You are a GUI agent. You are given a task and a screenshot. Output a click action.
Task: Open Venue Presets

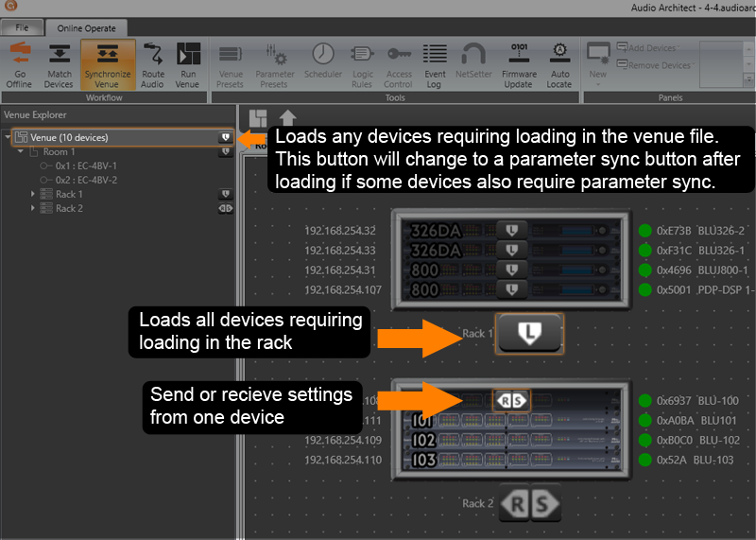(x=230, y=65)
